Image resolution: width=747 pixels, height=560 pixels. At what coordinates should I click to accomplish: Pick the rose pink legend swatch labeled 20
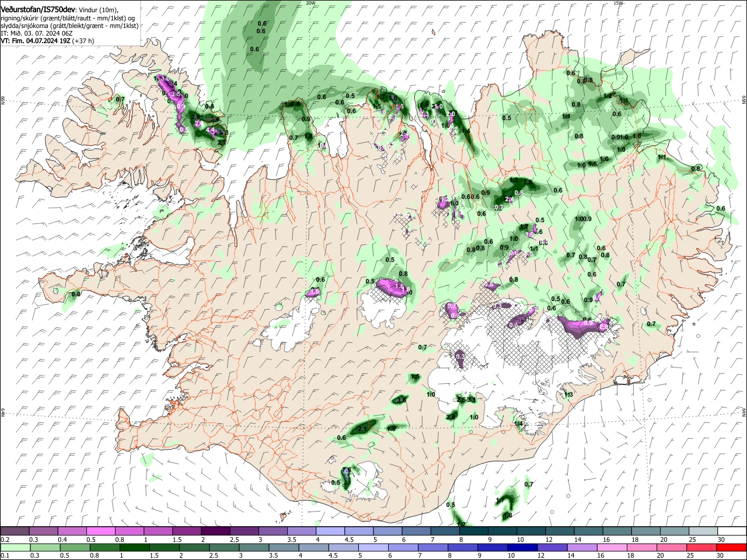tap(671, 548)
